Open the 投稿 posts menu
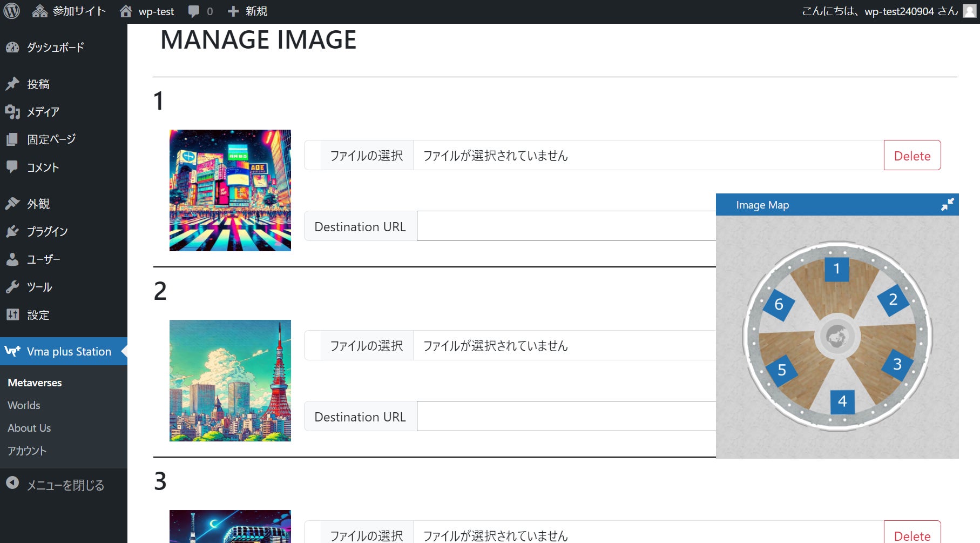The width and height of the screenshot is (980, 543). coord(64,84)
